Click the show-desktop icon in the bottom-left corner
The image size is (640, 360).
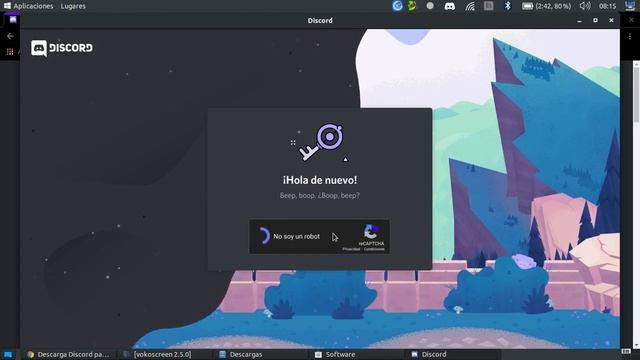8,354
